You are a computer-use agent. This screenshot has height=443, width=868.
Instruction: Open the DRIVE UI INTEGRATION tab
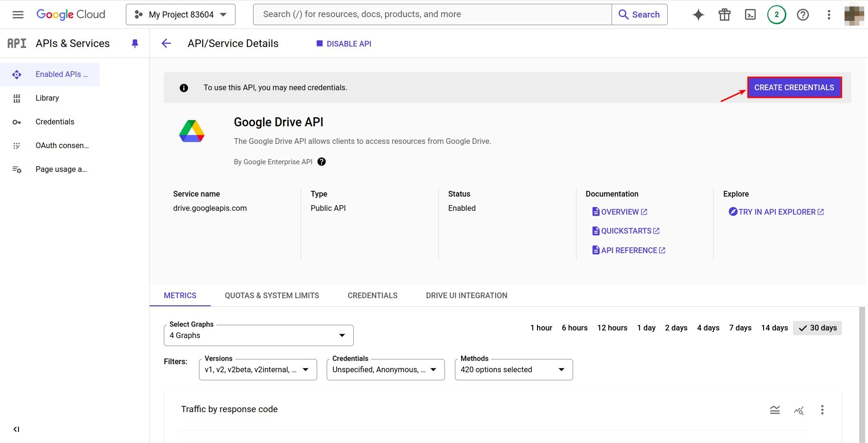pos(466,295)
